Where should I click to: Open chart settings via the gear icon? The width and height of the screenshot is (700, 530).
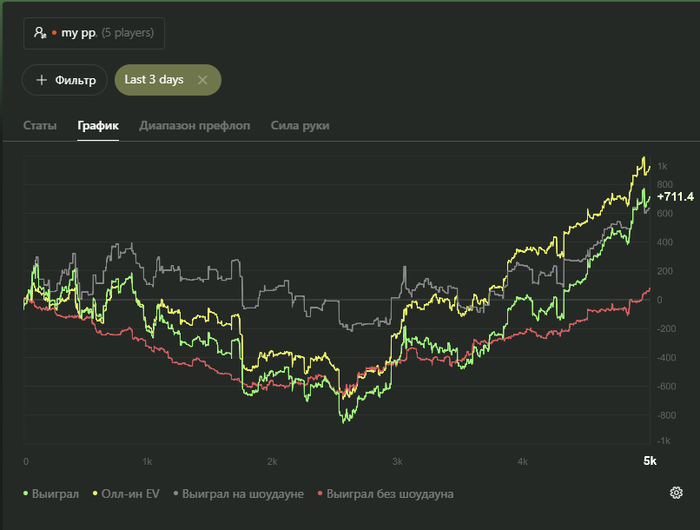[677, 493]
